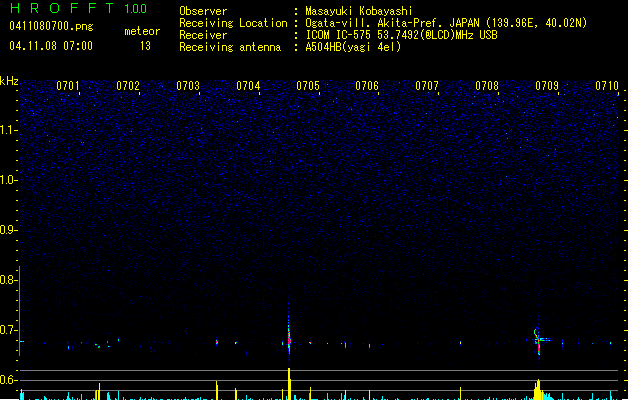Click the HROFFT 1.0.0 title text
The width and height of the screenshot is (629, 400).
pyautogui.click(x=78, y=8)
